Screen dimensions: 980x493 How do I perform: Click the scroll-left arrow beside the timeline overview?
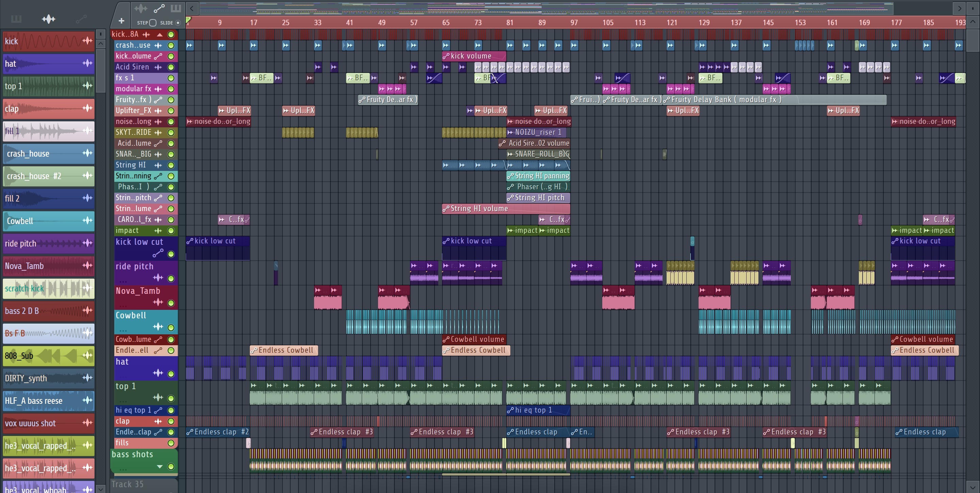192,8
